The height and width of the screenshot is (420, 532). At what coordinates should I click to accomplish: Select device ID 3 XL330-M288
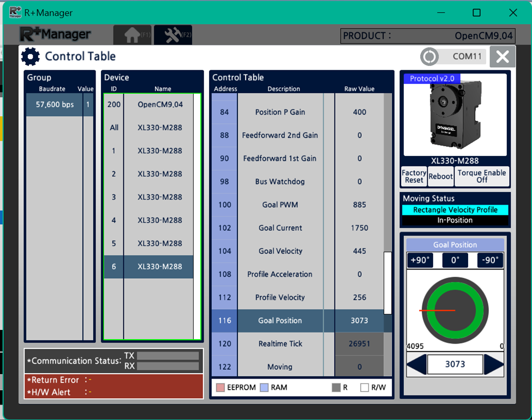click(148, 197)
